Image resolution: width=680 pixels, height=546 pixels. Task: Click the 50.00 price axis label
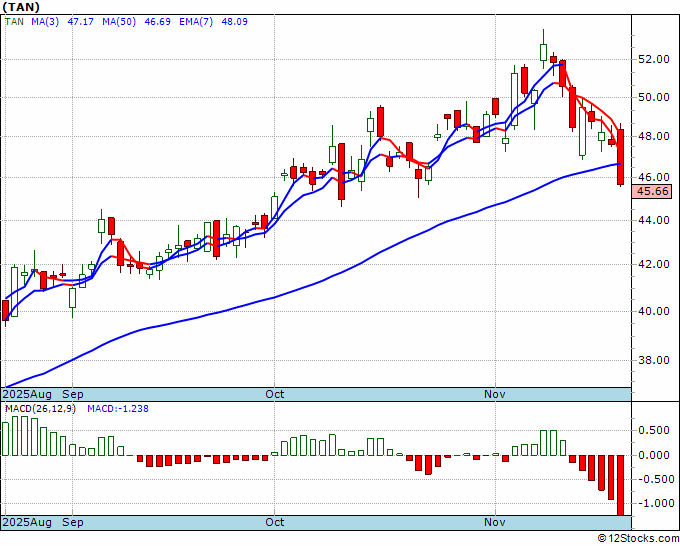pyautogui.click(x=654, y=97)
